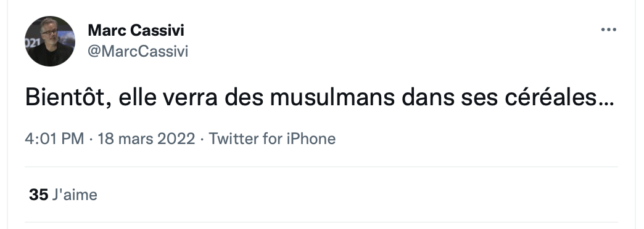Click the J'aime label text
The image size is (644, 229).
pyautogui.click(x=75, y=195)
